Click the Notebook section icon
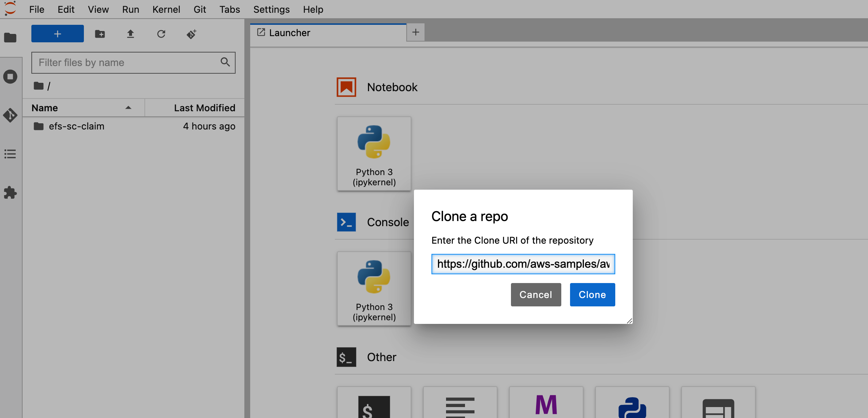 pos(346,87)
